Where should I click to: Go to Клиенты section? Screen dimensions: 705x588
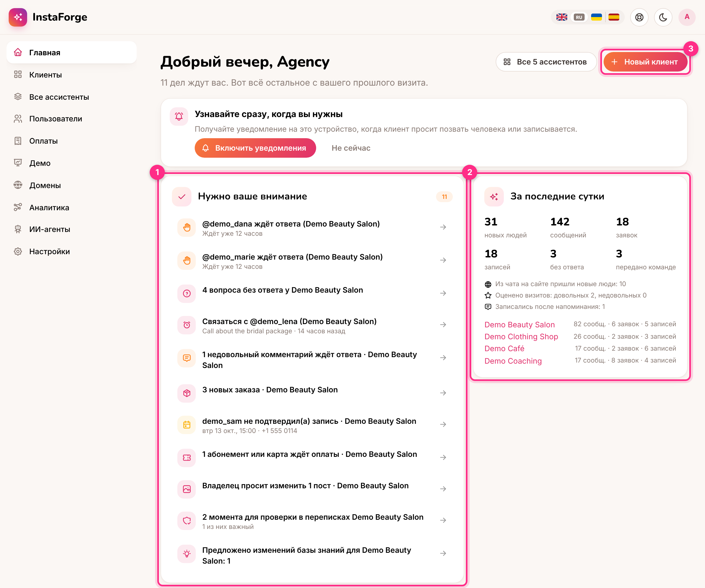tap(72, 75)
